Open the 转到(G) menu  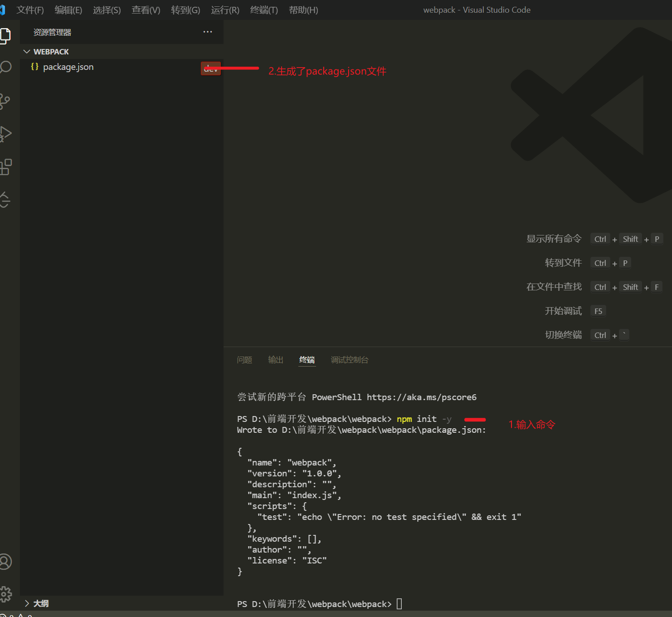(x=185, y=10)
